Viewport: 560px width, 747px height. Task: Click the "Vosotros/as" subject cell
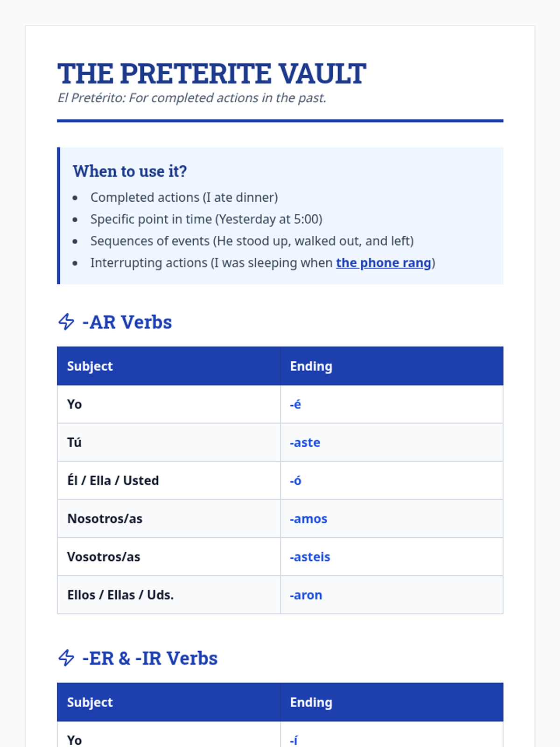click(x=104, y=557)
